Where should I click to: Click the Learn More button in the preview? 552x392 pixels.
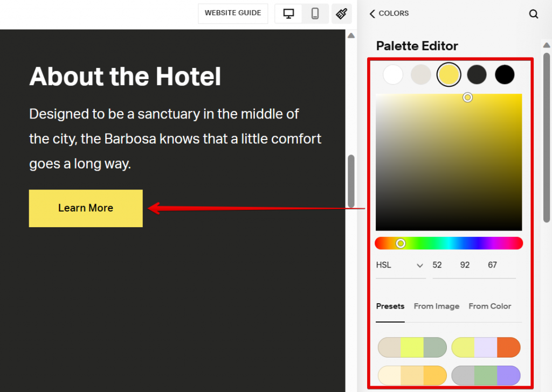(x=86, y=208)
